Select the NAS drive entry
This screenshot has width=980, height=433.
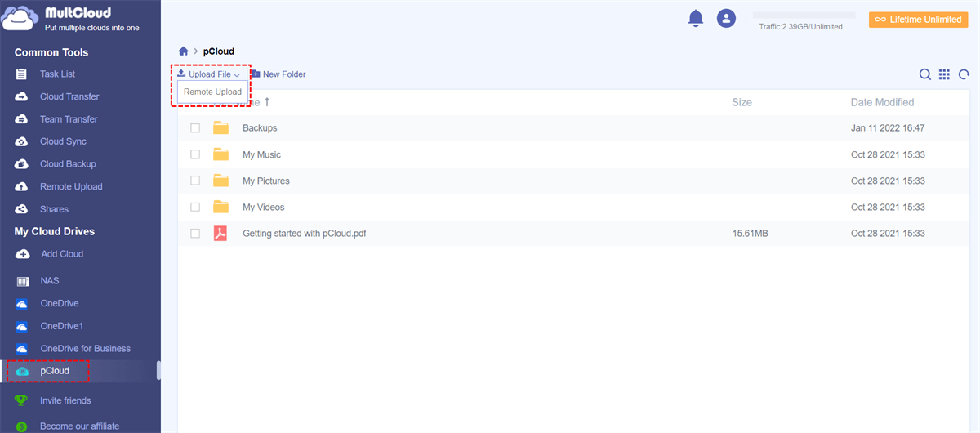click(x=50, y=281)
